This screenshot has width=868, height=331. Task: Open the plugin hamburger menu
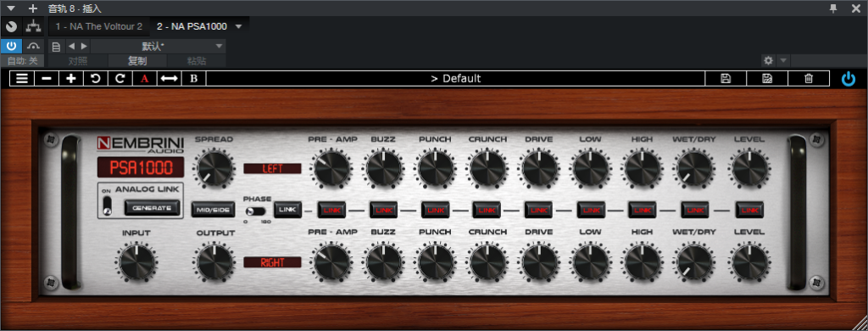pyautogui.click(x=22, y=78)
